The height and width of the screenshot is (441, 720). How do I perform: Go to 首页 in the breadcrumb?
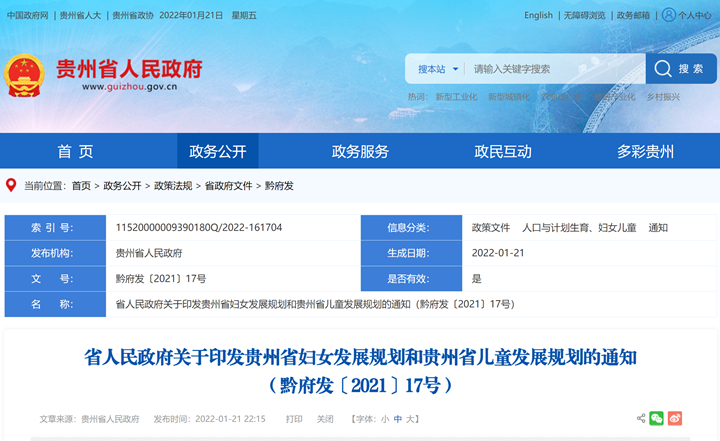[x=81, y=186]
